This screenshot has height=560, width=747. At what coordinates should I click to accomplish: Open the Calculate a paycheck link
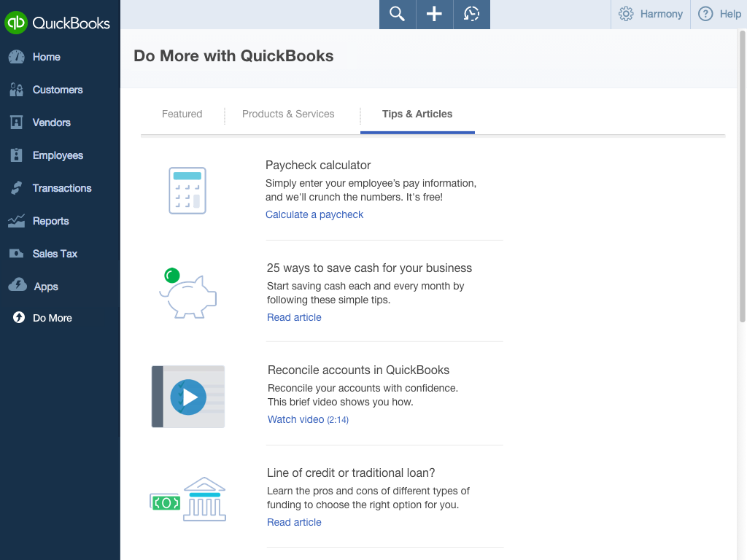click(314, 214)
